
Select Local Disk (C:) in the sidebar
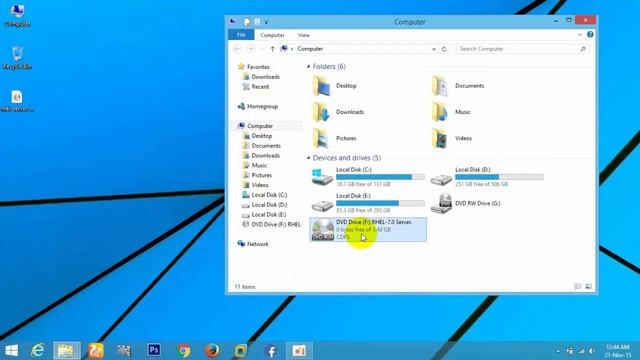[269, 195]
